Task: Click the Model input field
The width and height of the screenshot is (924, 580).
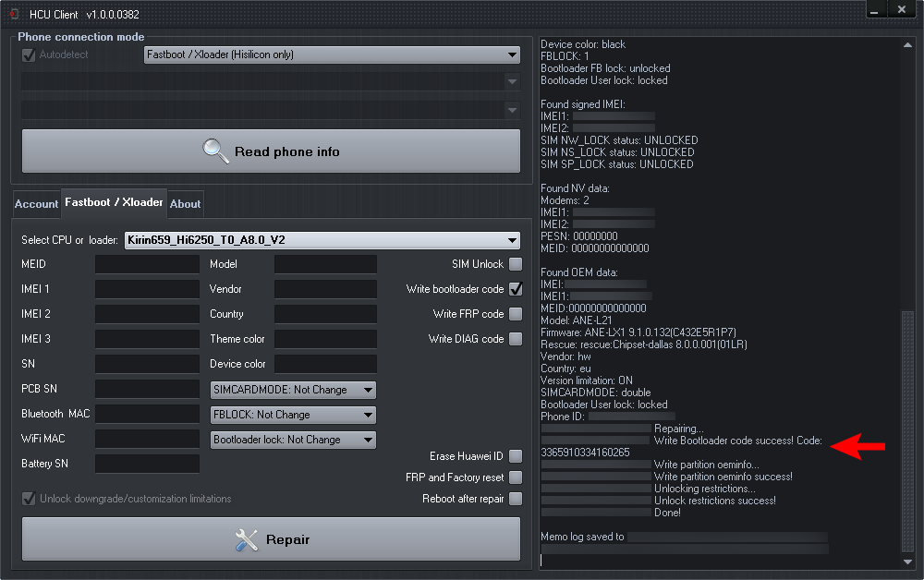Action: click(x=325, y=264)
